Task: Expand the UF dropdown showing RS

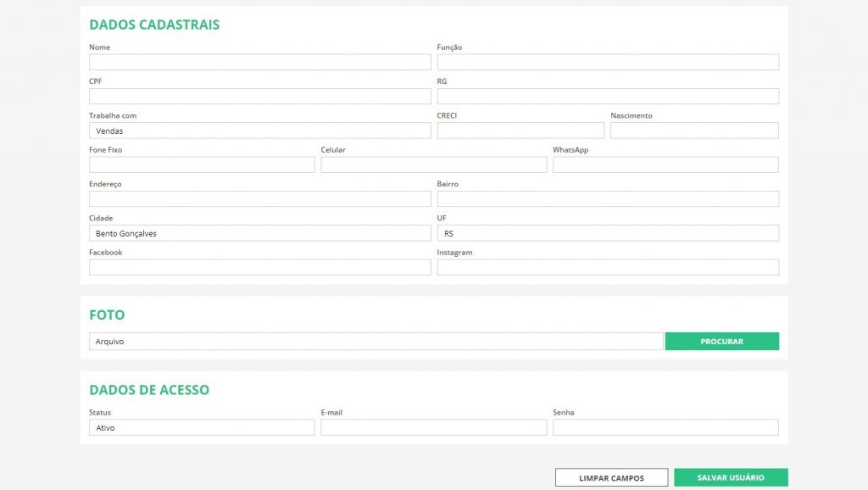Action: click(x=608, y=233)
